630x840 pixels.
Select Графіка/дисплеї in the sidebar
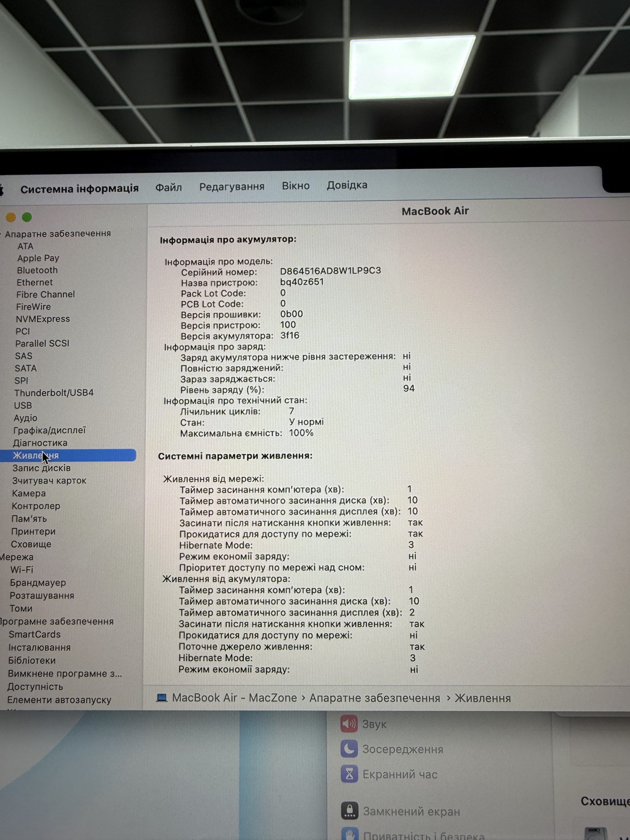tap(49, 430)
